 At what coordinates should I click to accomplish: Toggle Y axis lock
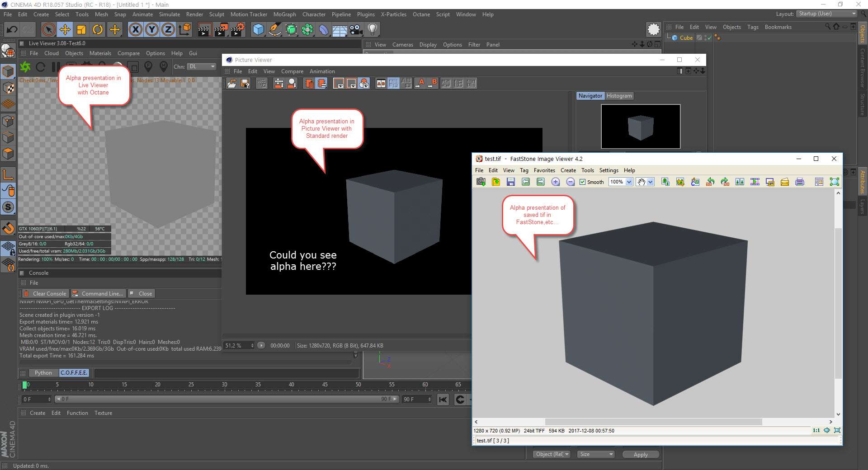click(152, 30)
